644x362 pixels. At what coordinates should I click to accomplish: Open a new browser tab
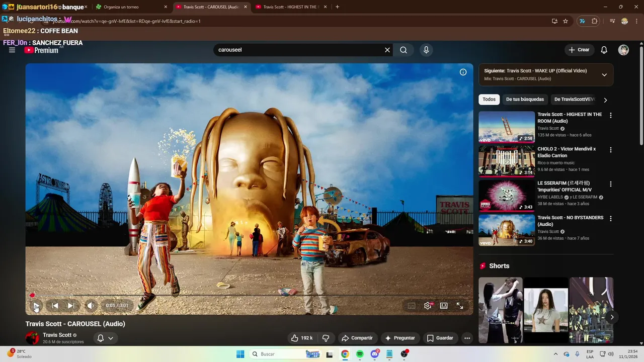click(x=337, y=7)
